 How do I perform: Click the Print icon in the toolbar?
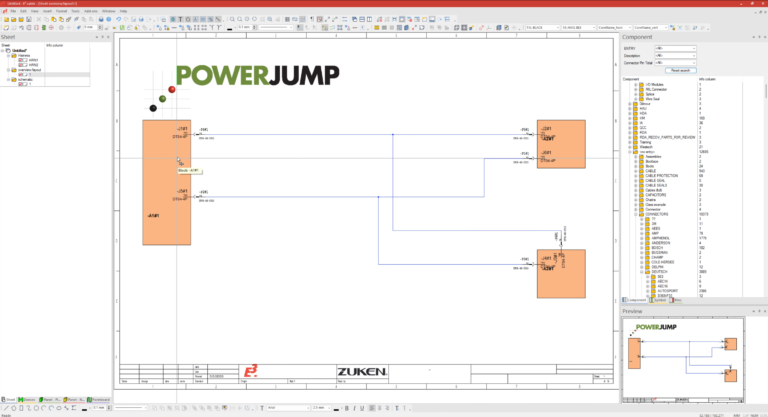click(x=101, y=19)
